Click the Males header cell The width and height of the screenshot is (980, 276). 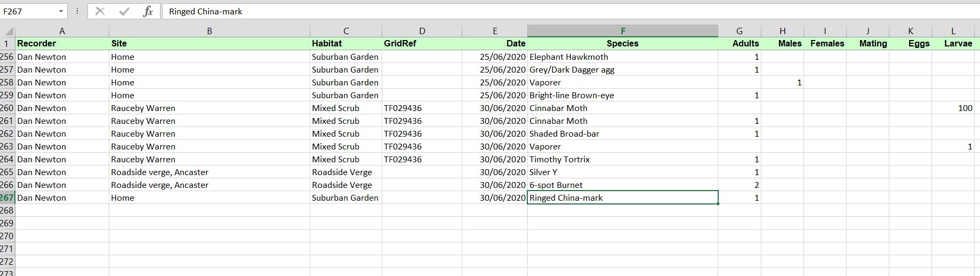(x=782, y=44)
